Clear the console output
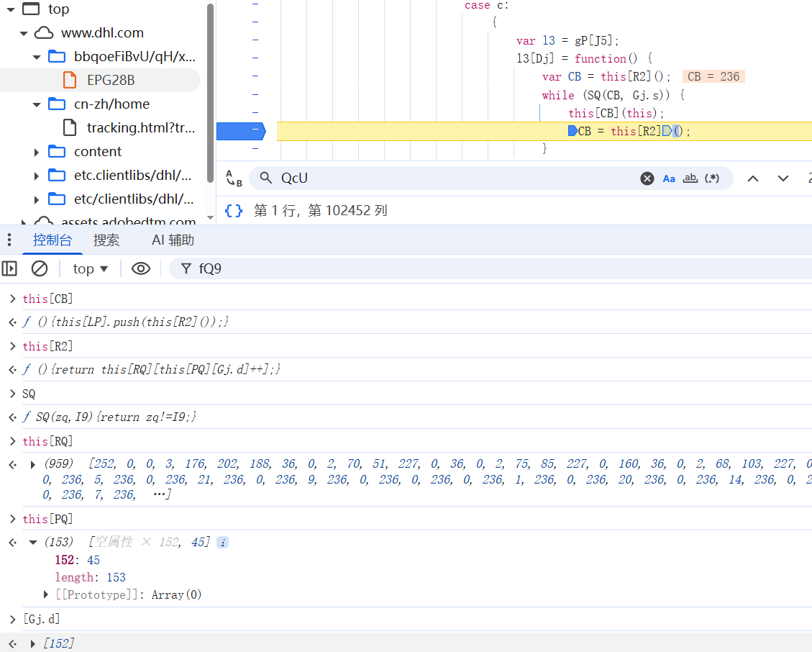This screenshot has height=652, width=812. pos(40,268)
